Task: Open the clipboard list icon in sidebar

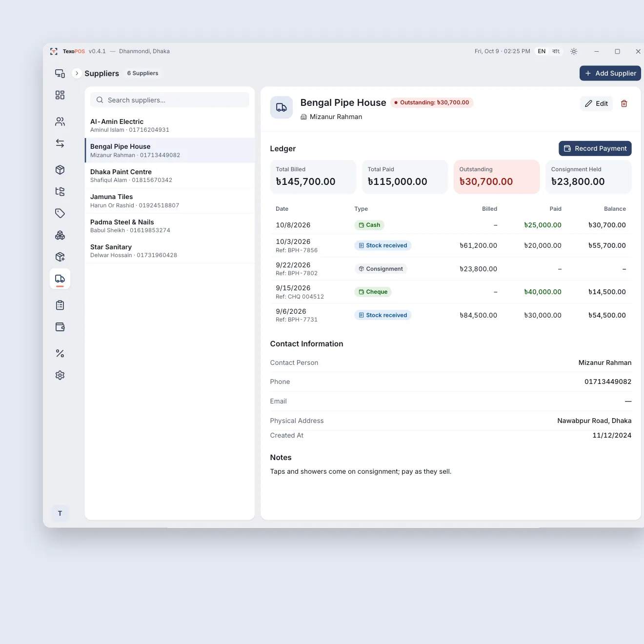Action: (x=60, y=305)
